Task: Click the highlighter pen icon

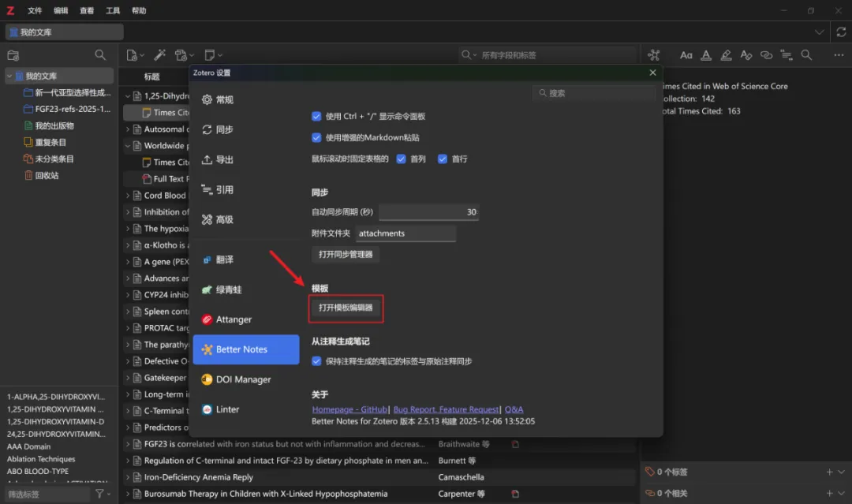Action: click(726, 55)
